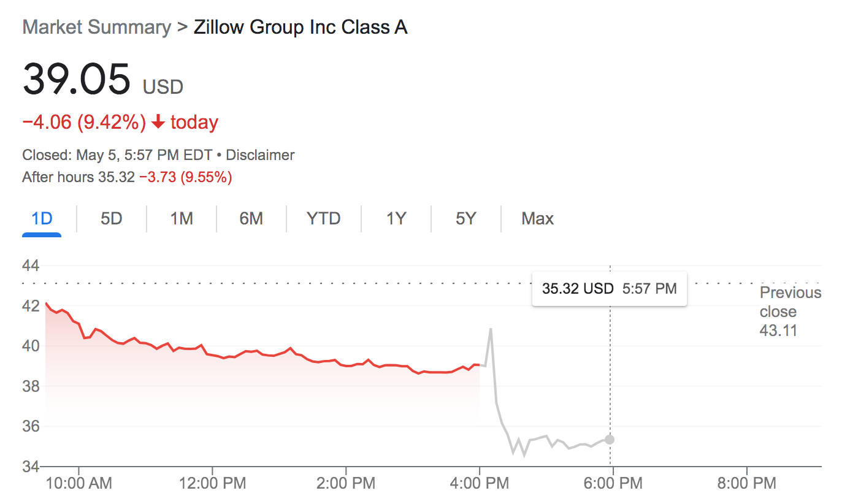Open the 5Y chart tab
Screen dimensions: 850x504
pos(466,219)
